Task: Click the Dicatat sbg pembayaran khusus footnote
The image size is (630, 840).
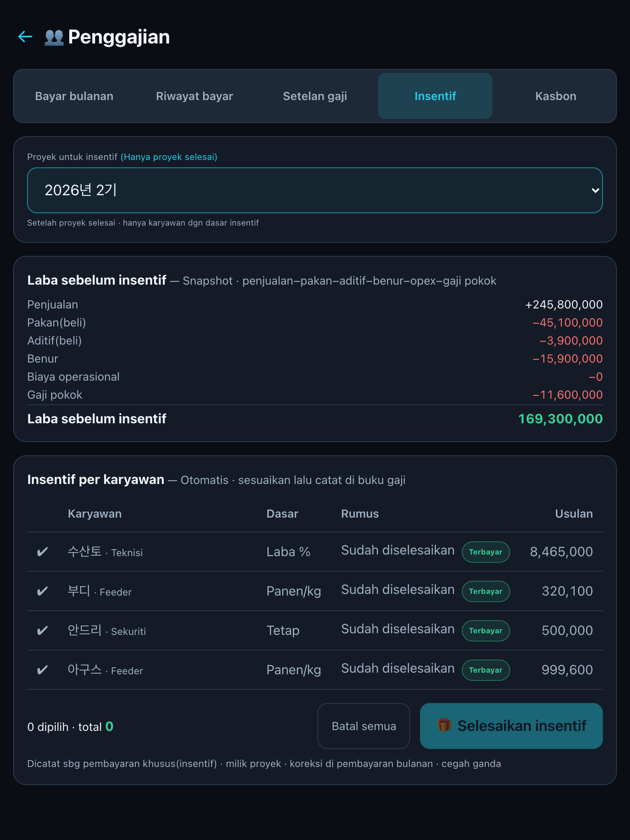Action: click(x=264, y=764)
